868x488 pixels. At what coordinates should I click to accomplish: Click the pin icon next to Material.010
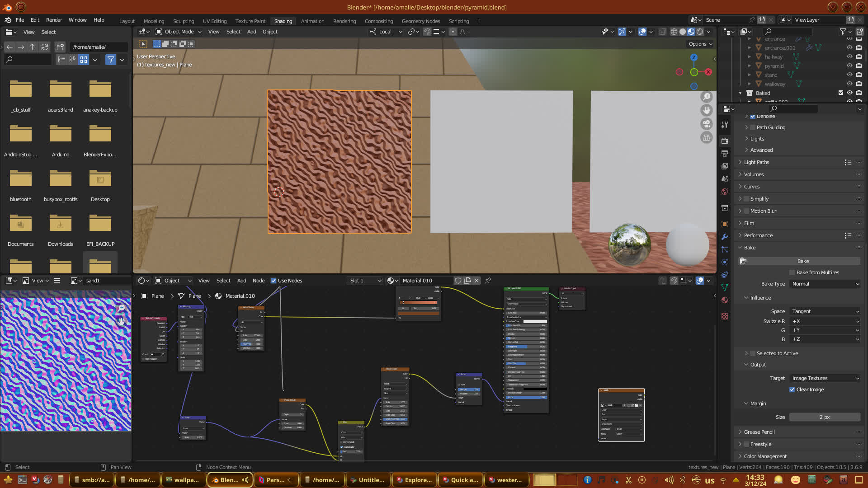pos(488,281)
